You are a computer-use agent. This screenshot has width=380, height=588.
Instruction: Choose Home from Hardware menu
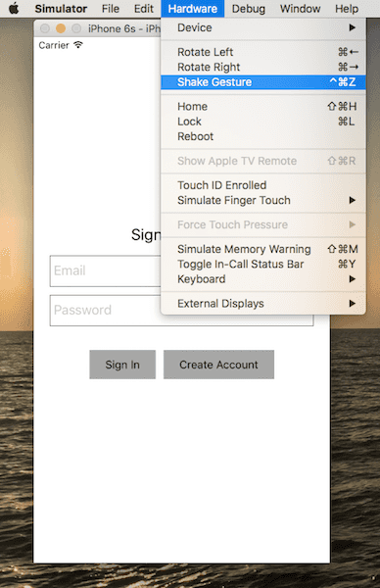[263, 107]
